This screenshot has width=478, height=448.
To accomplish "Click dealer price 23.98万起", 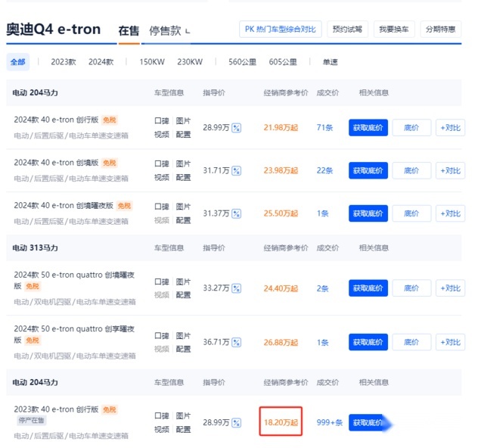I will (281, 170).
